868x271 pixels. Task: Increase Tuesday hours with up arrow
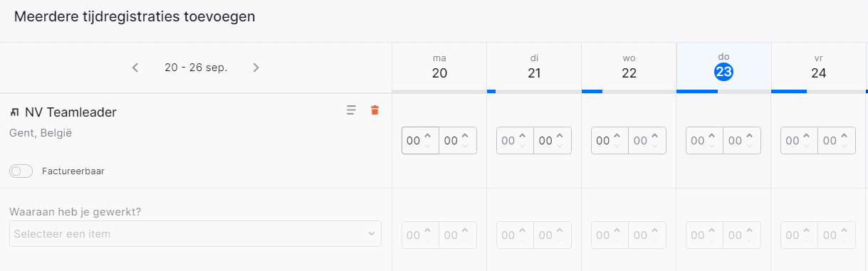click(x=523, y=136)
